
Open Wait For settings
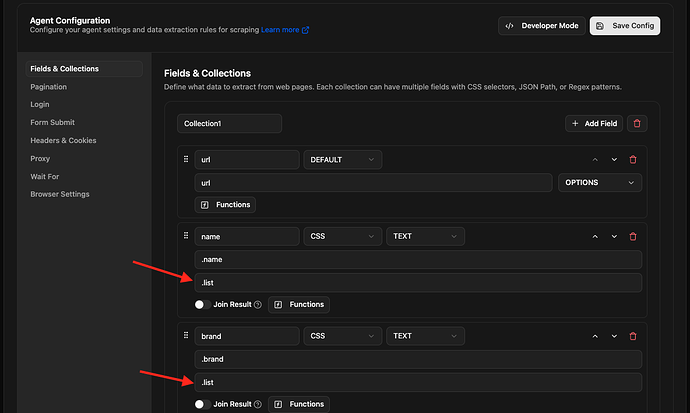coord(44,176)
